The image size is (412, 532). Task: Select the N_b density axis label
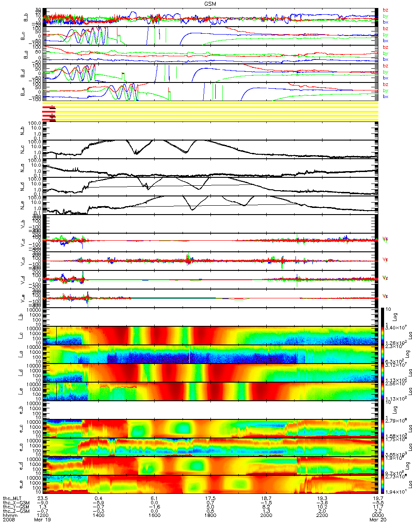click(22, 131)
